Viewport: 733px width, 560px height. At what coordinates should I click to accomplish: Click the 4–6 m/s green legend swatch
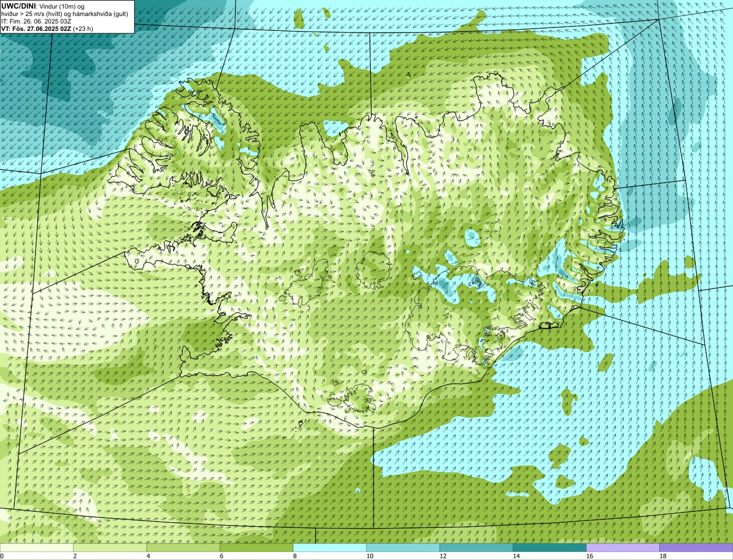183,548
